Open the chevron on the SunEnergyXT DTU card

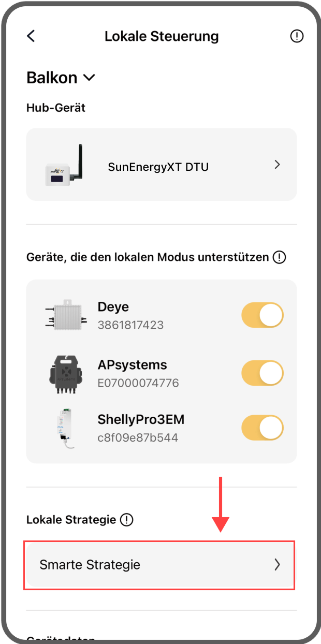click(278, 165)
